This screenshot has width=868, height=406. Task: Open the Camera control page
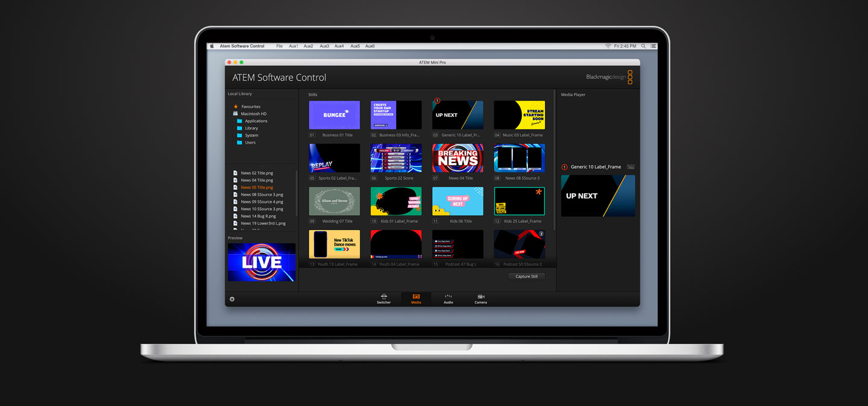[x=480, y=298]
